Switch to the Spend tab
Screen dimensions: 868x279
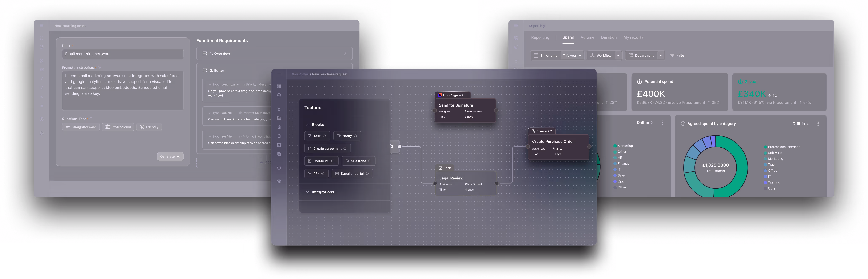(568, 37)
